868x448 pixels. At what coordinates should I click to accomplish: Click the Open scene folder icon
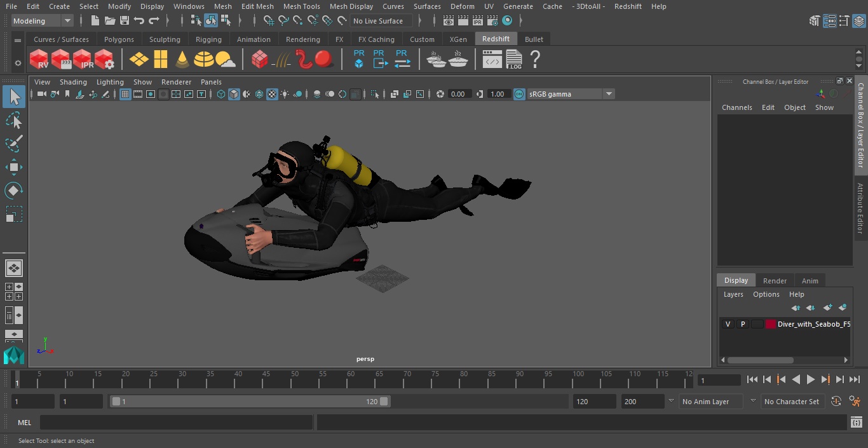pyautogui.click(x=110, y=21)
